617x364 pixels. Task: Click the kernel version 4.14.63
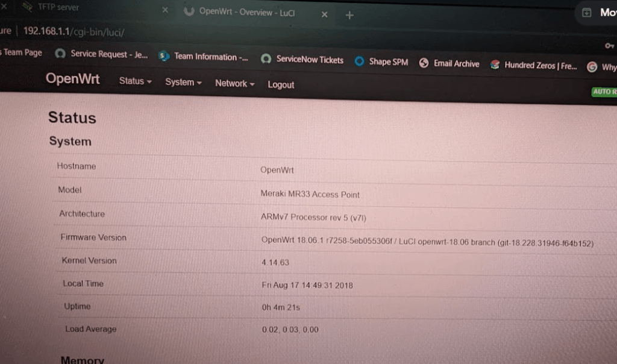[275, 263]
